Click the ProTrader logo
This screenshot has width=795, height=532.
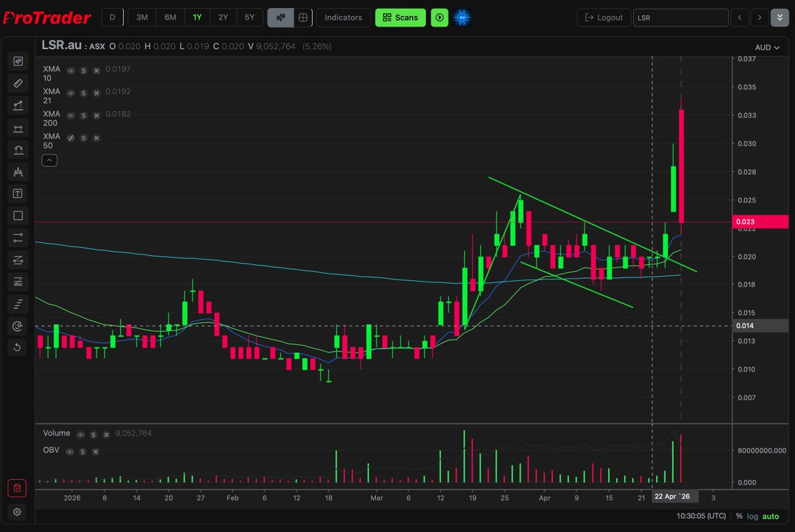47,18
